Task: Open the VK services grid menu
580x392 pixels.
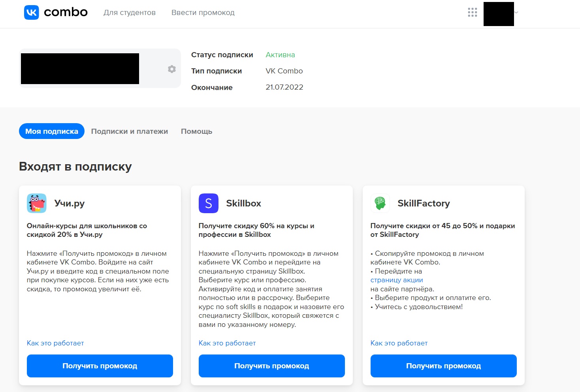Action: click(472, 13)
